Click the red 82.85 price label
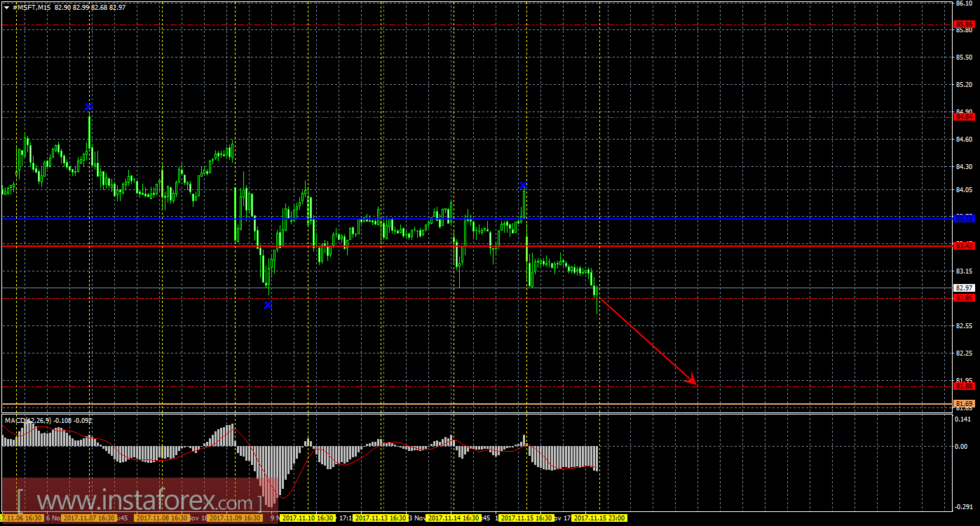 tap(965, 298)
